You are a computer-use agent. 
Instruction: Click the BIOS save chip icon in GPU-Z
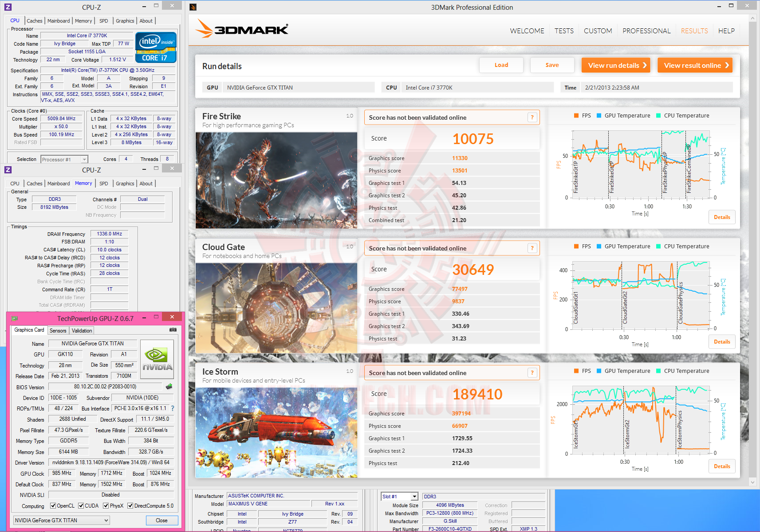(x=169, y=387)
